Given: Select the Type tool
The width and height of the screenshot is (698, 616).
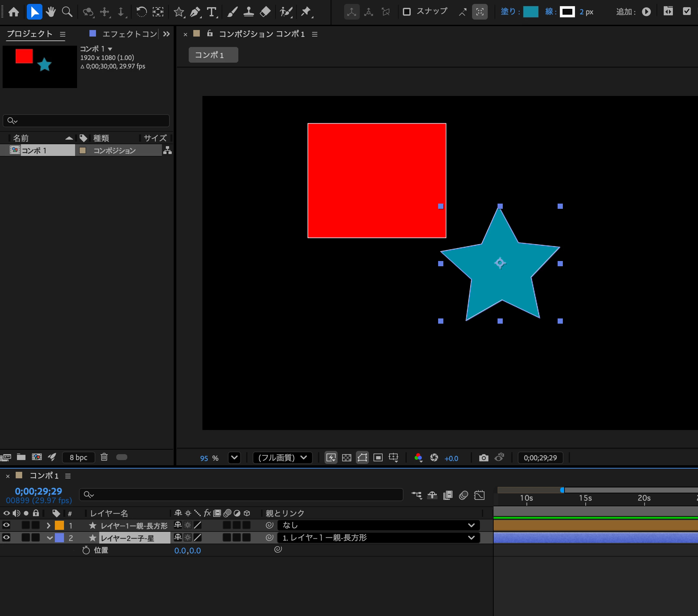Looking at the screenshot, I should click(x=212, y=12).
